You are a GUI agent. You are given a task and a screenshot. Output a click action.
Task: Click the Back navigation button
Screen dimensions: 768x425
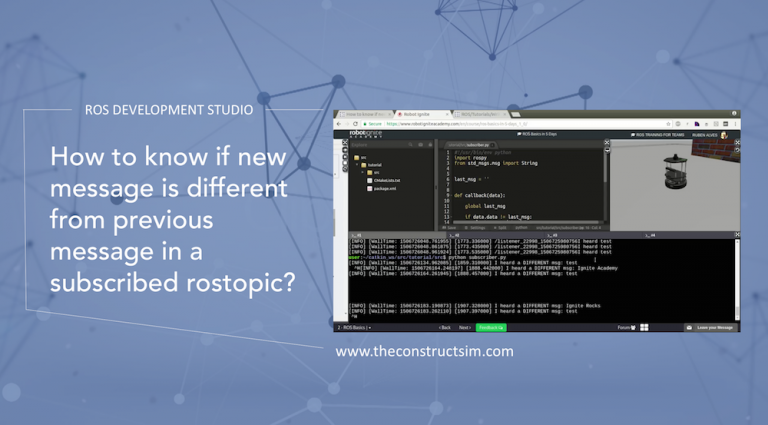tap(445, 328)
